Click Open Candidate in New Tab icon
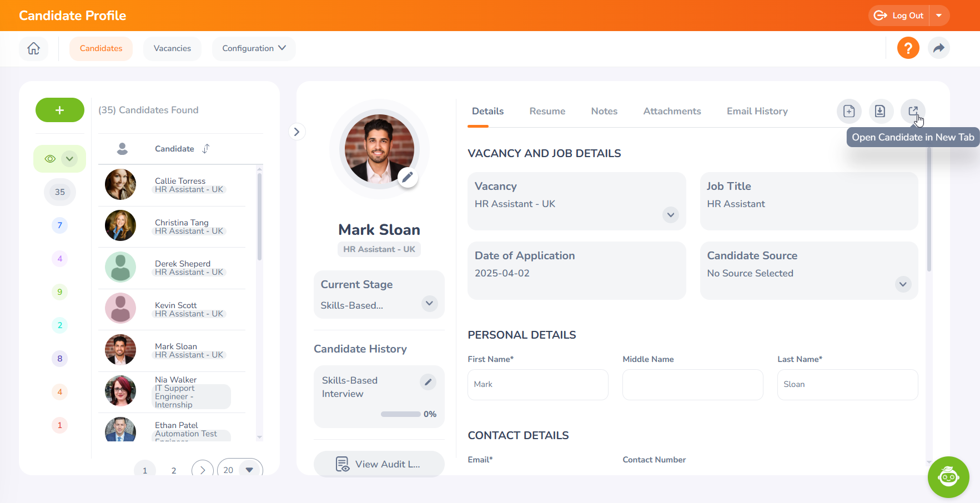Image resolution: width=980 pixels, height=503 pixels. (x=912, y=111)
